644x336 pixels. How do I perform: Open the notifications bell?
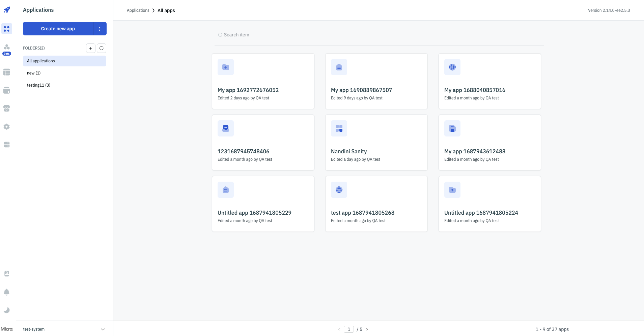(7, 292)
